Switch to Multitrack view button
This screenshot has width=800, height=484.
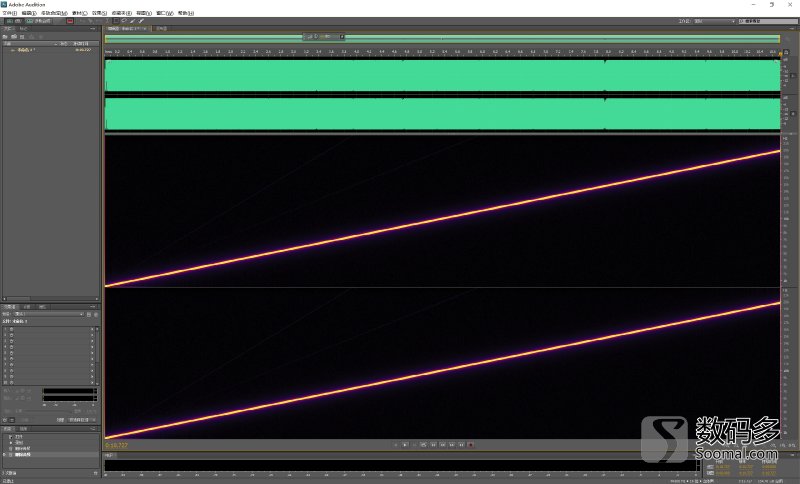(x=45, y=21)
